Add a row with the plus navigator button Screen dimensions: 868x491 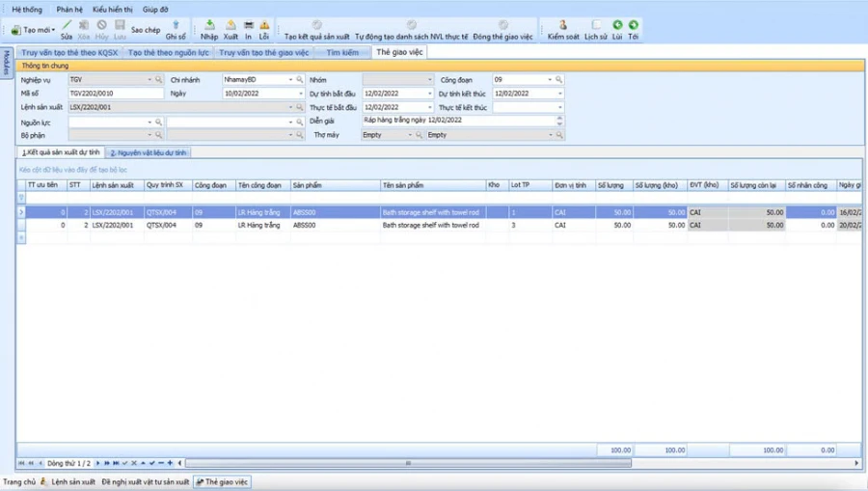(x=170, y=463)
